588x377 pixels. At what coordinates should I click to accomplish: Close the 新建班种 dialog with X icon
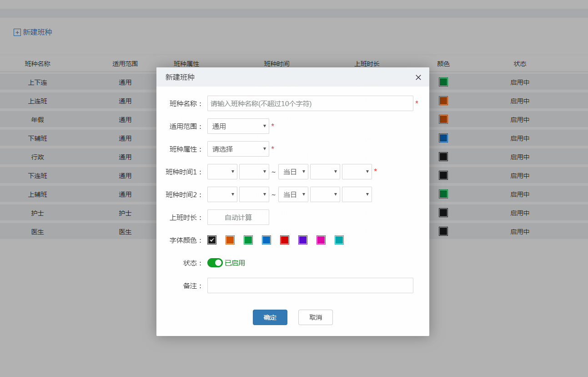pyautogui.click(x=418, y=77)
